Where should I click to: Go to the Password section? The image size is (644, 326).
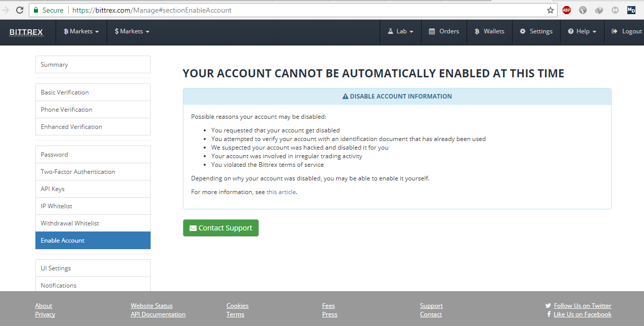click(x=93, y=155)
